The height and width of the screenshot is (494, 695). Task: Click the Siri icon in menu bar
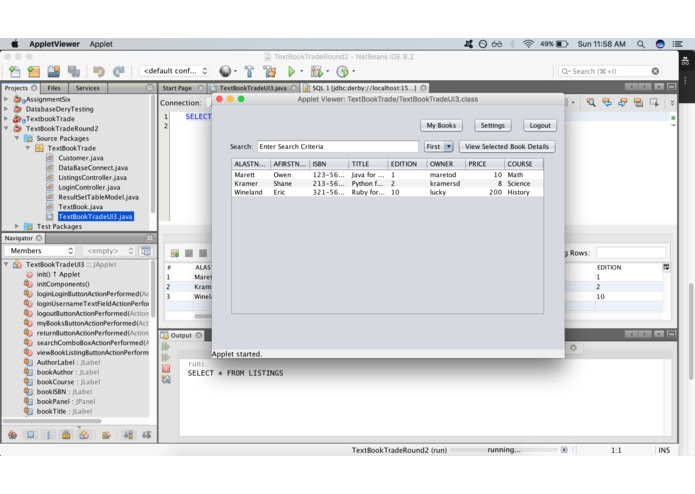(660, 44)
